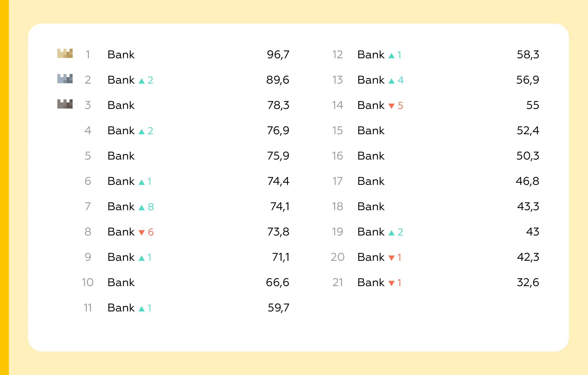Click the green up arrow in row 4

click(141, 132)
